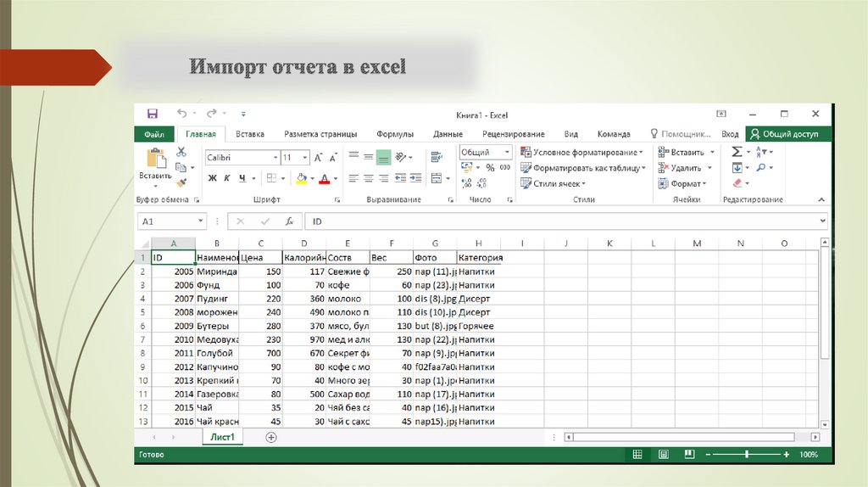Click the AutoSum sigma icon

737,152
